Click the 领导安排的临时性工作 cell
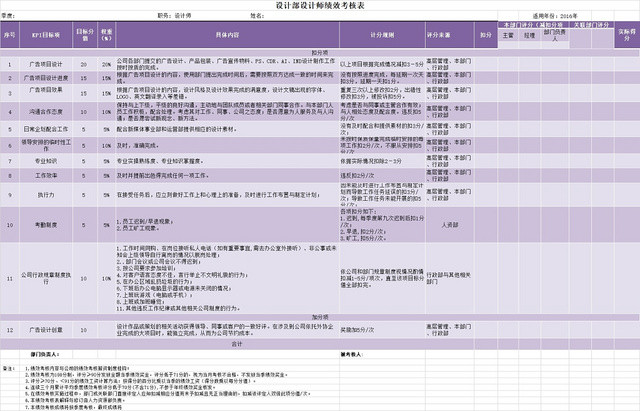The image size is (640, 411). click(46, 145)
